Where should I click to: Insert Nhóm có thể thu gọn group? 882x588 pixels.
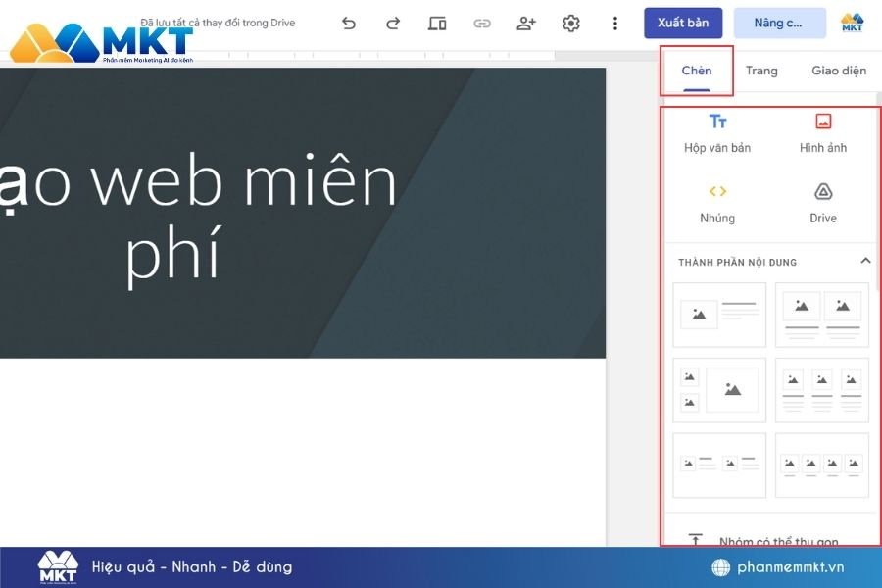point(768,540)
